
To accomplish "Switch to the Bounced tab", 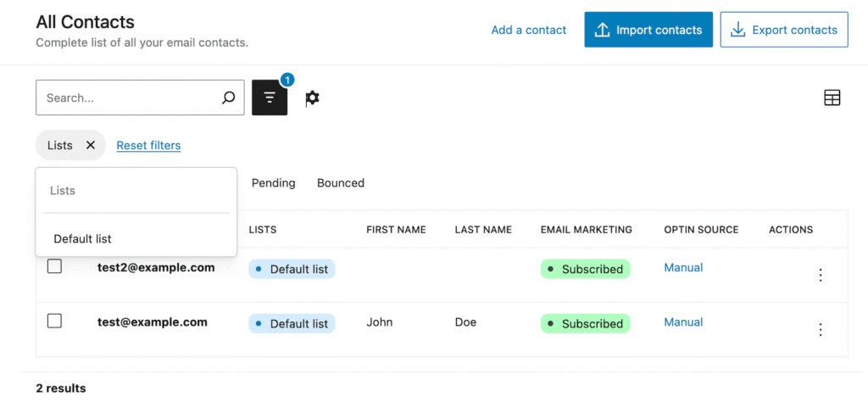I will click(341, 182).
